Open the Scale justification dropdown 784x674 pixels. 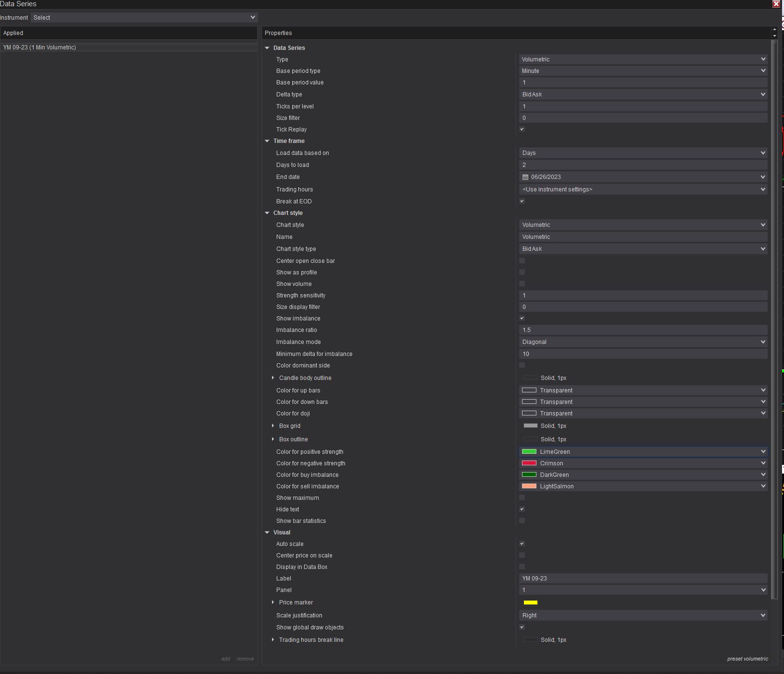pyautogui.click(x=643, y=615)
